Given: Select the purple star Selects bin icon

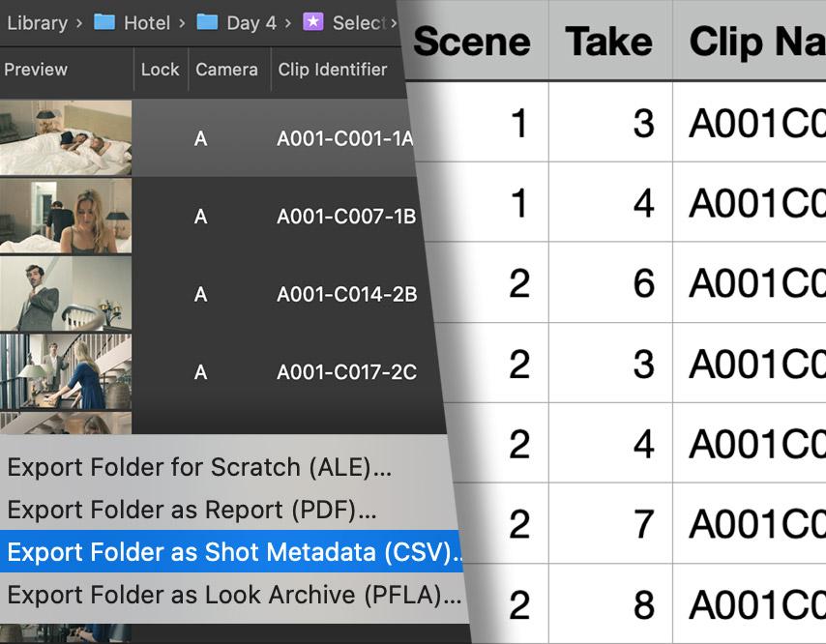Looking at the screenshot, I should [313, 22].
